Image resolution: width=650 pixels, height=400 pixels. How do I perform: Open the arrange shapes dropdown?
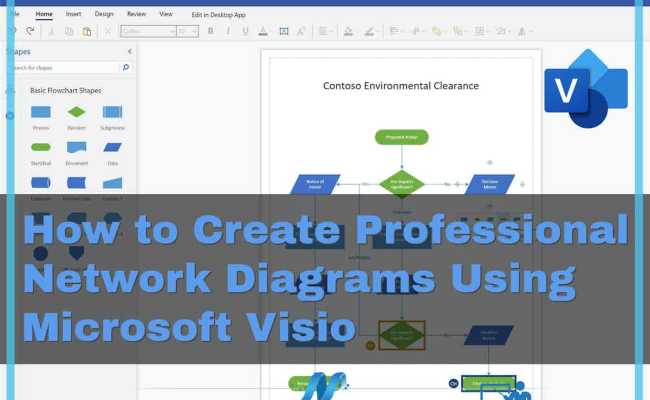(x=395, y=31)
